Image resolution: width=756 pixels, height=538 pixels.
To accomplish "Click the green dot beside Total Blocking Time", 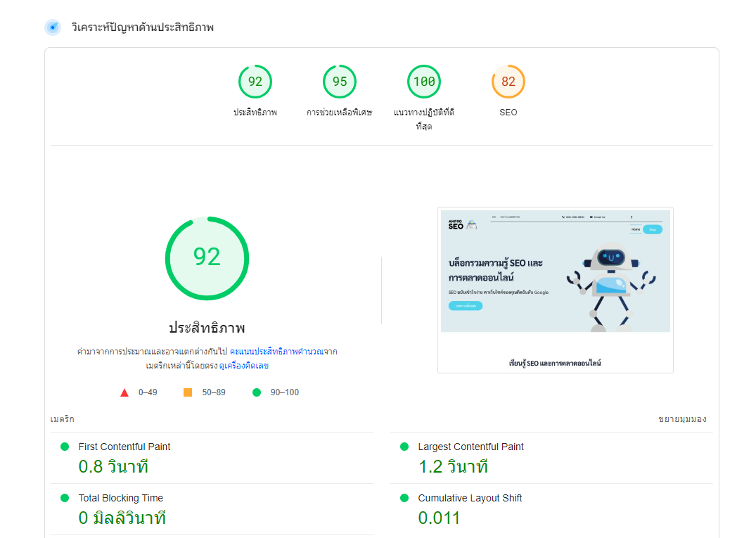I will click(x=65, y=498).
